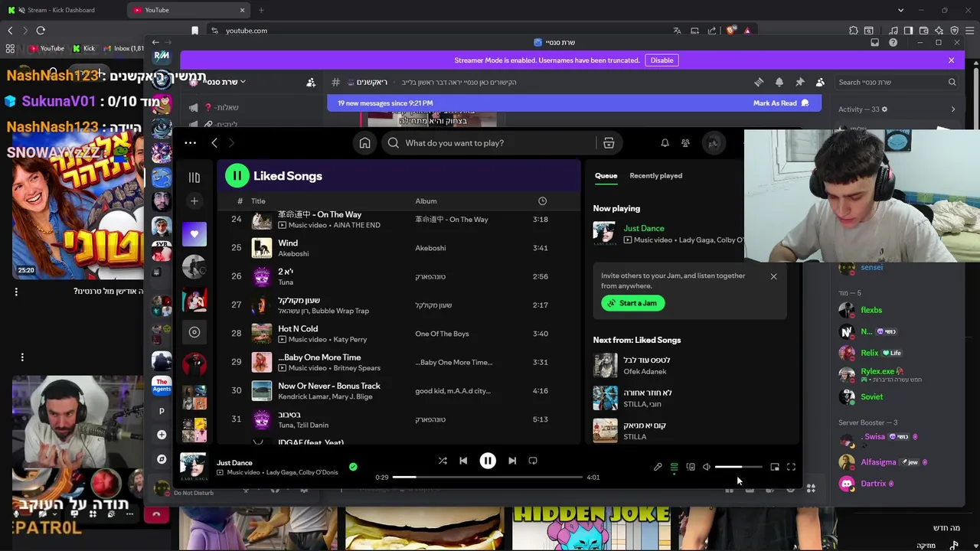Switch to the Queue tab
This screenshot has height=551, width=980.
[606, 176]
